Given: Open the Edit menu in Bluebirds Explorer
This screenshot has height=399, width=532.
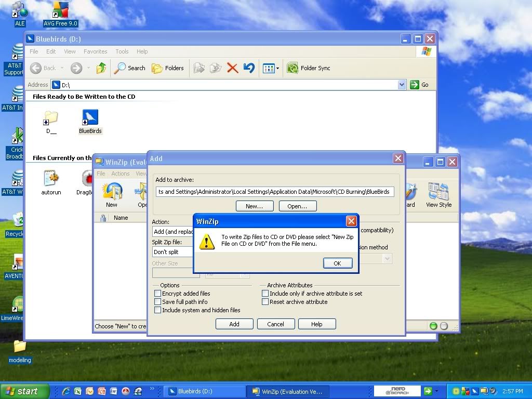Looking at the screenshot, I should (x=51, y=51).
